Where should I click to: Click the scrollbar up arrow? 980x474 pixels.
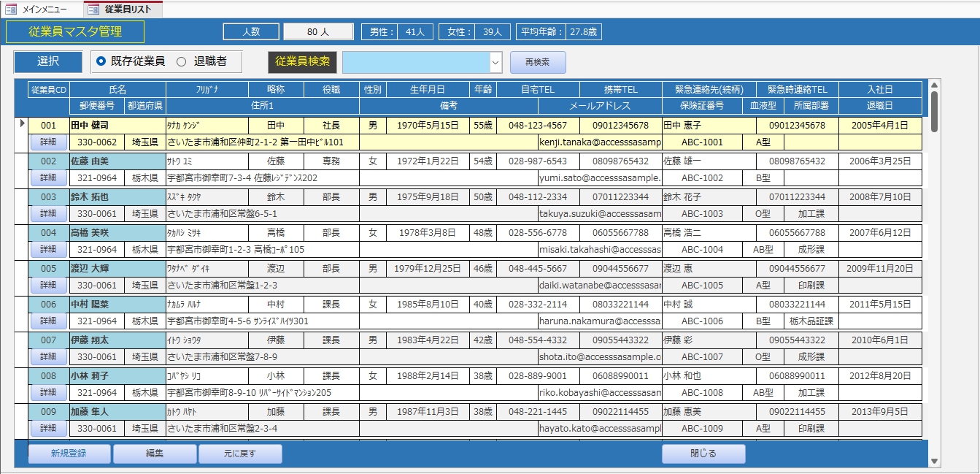(x=934, y=86)
